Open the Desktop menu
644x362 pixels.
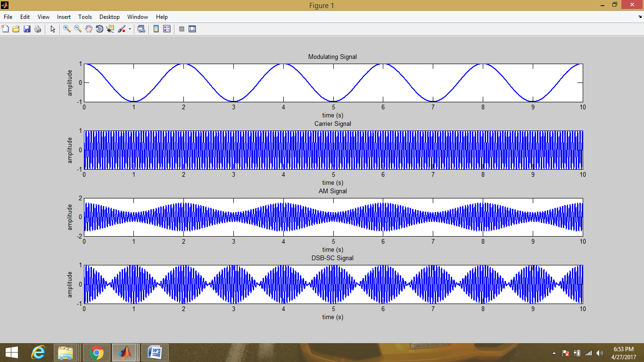pyautogui.click(x=109, y=17)
